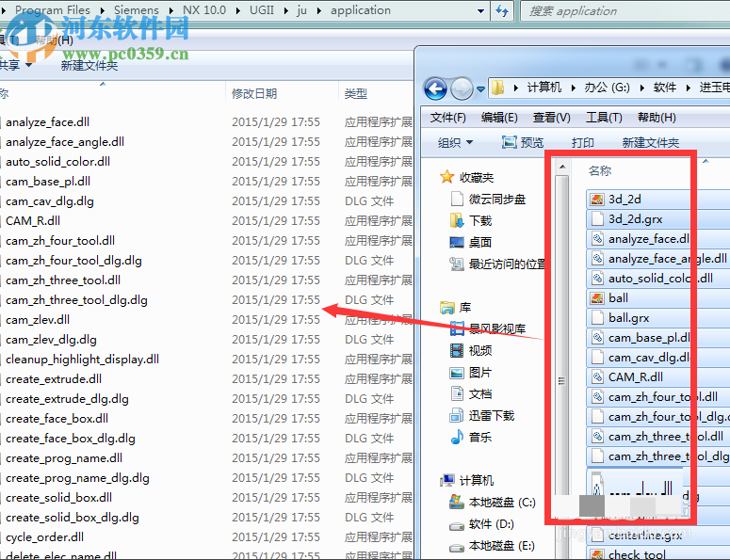Select create_solid_box.dll file
The image size is (730, 560).
click(58, 498)
